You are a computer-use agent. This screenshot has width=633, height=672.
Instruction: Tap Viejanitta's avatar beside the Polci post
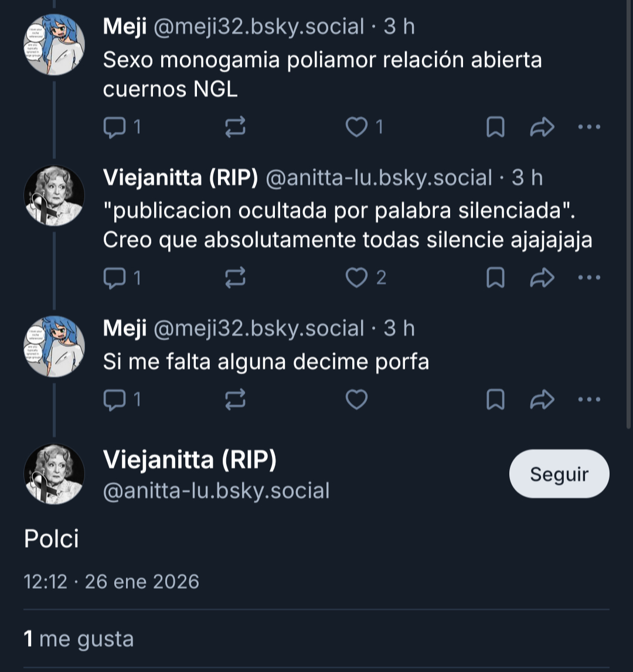(54, 474)
